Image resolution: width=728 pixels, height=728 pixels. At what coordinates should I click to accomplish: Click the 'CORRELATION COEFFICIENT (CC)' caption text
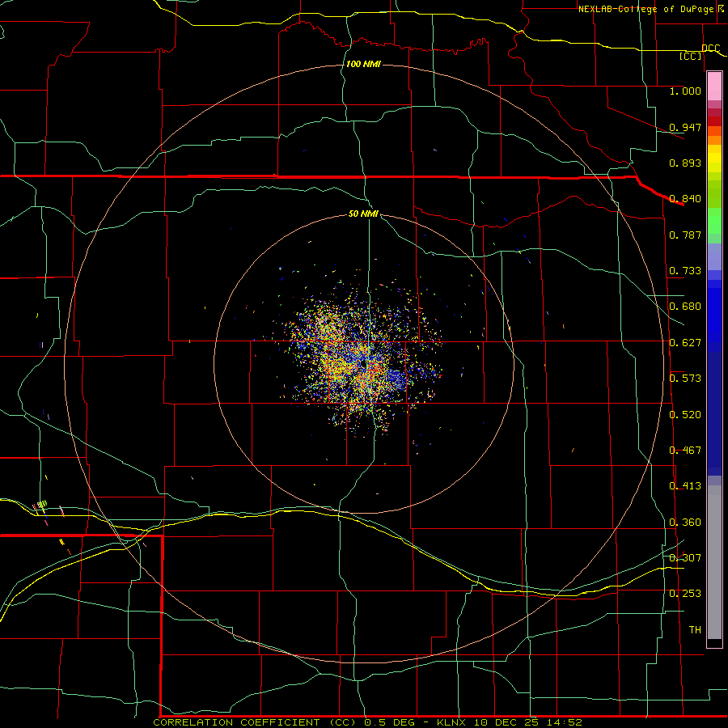255,722
